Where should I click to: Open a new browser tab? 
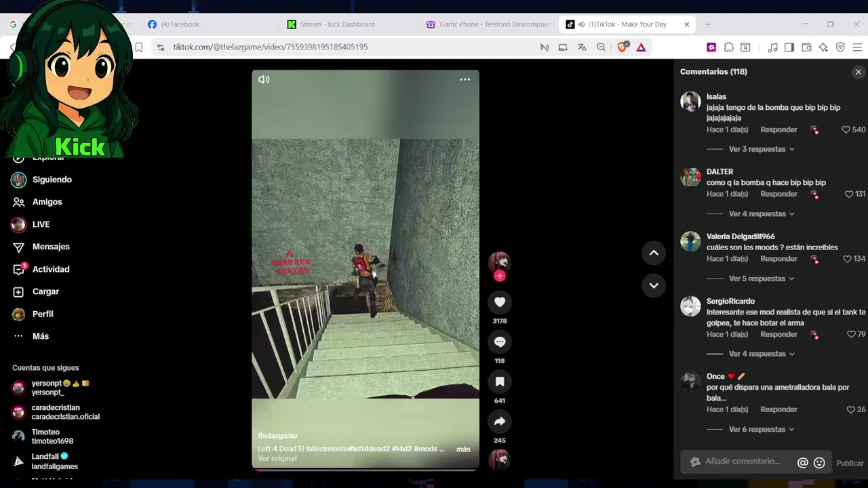(x=708, y=24)
